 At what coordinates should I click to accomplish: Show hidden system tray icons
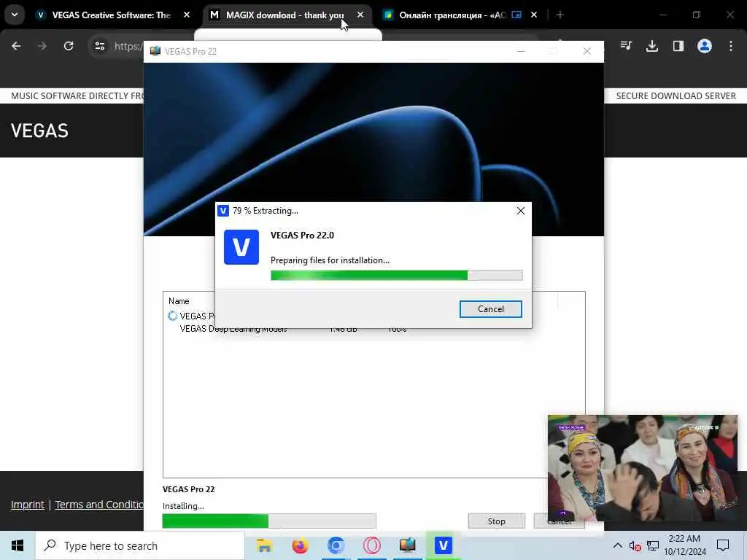(x=617, y=545)
